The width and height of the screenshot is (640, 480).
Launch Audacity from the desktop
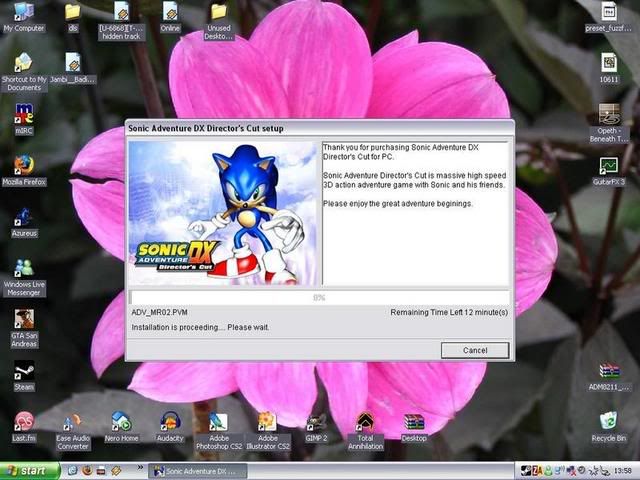tap(170, 421)
